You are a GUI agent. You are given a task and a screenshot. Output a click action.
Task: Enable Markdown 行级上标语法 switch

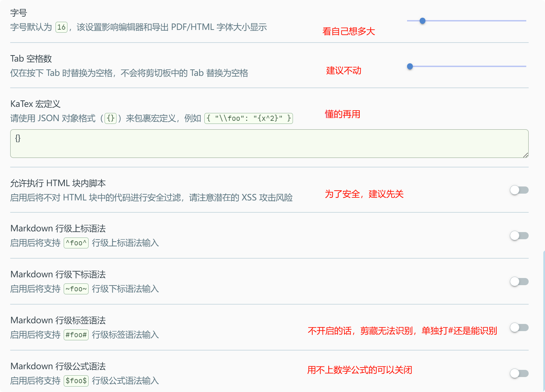[x=519, y=235]
